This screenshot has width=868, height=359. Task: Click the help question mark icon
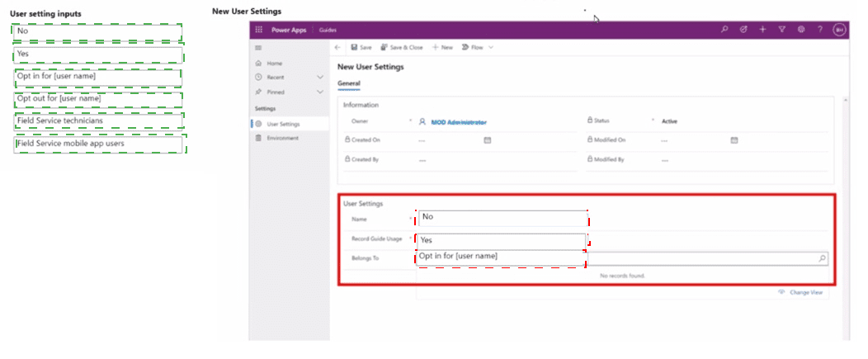[820, 30]
